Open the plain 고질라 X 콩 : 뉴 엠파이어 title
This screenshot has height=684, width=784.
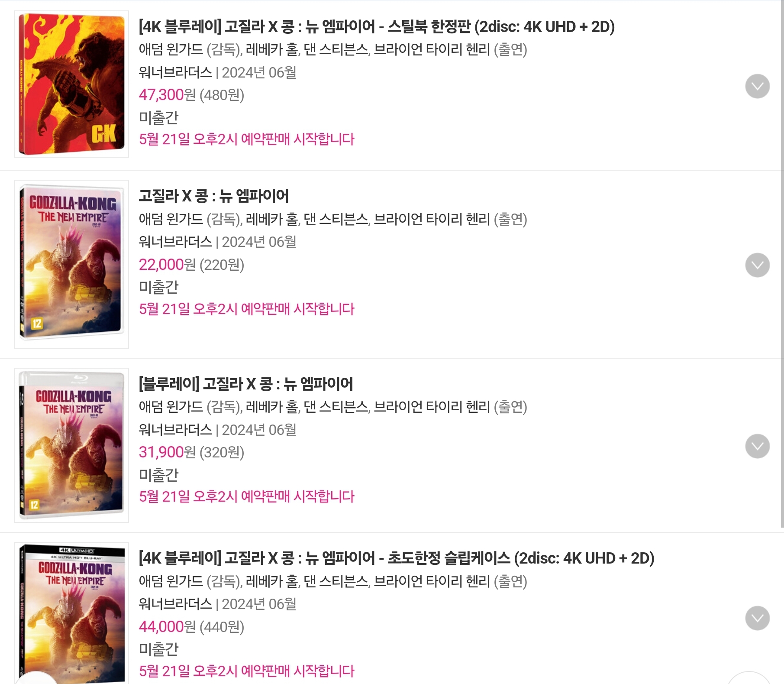pos(214,196)
